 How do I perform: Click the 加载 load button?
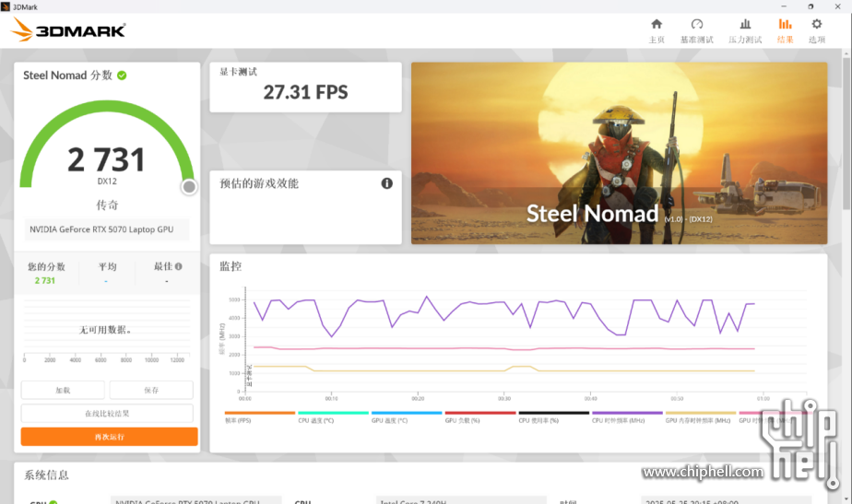point(63,390)
